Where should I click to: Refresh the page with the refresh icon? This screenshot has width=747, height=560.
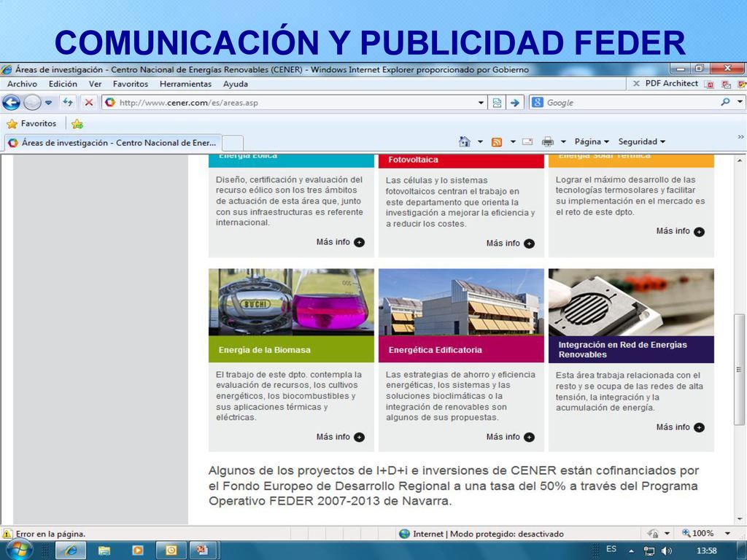click(x=68, y=102)
